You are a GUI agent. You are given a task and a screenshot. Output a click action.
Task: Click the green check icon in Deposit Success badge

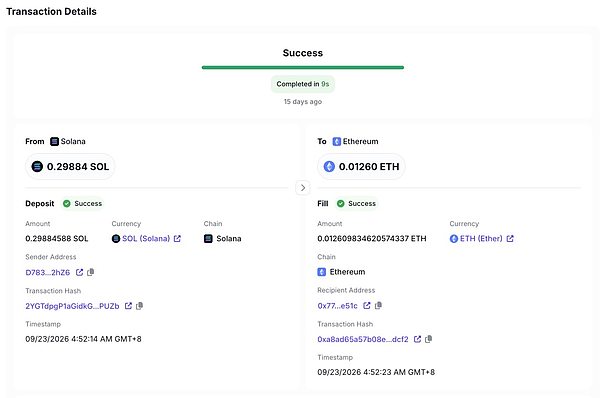[67, 204]
